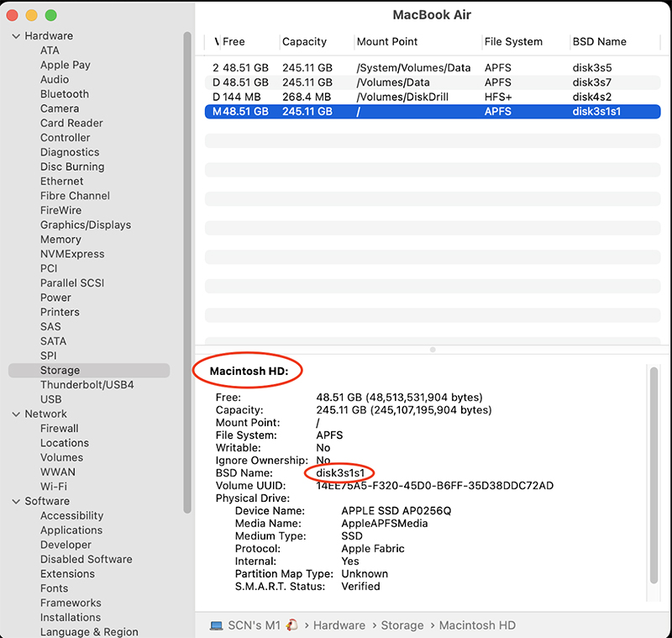The image size is (672, 638).
Task: Open SAS in the sidebar
Action: 50,327
